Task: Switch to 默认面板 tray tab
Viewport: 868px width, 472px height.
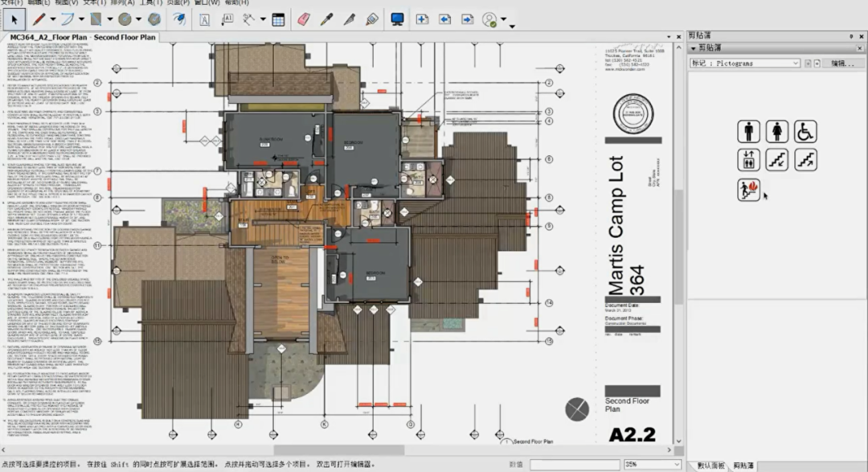Action: pyautogui.click(x=710, y=466)
